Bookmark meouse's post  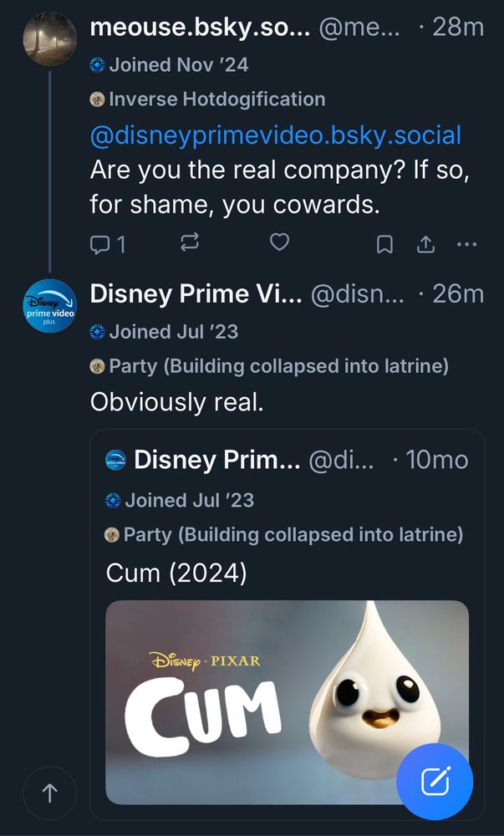pyautogui.click(x=384, y=243)
